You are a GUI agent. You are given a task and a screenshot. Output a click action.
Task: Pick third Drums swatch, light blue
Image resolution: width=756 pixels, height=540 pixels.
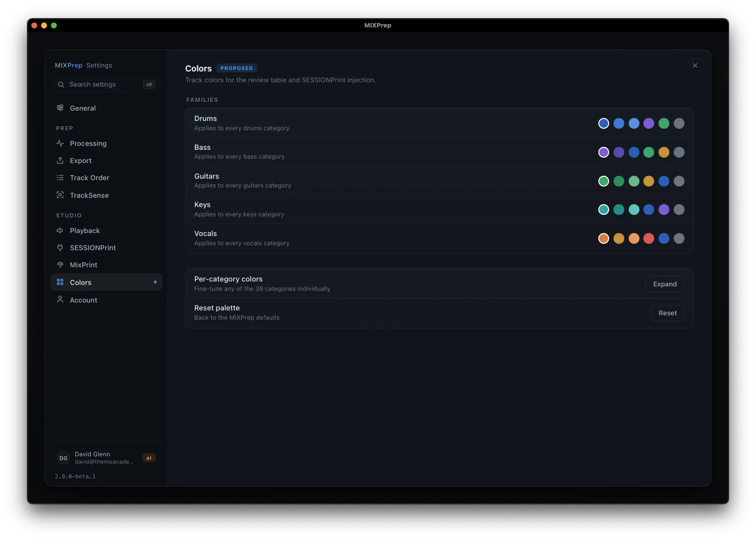tap(634, 123)
